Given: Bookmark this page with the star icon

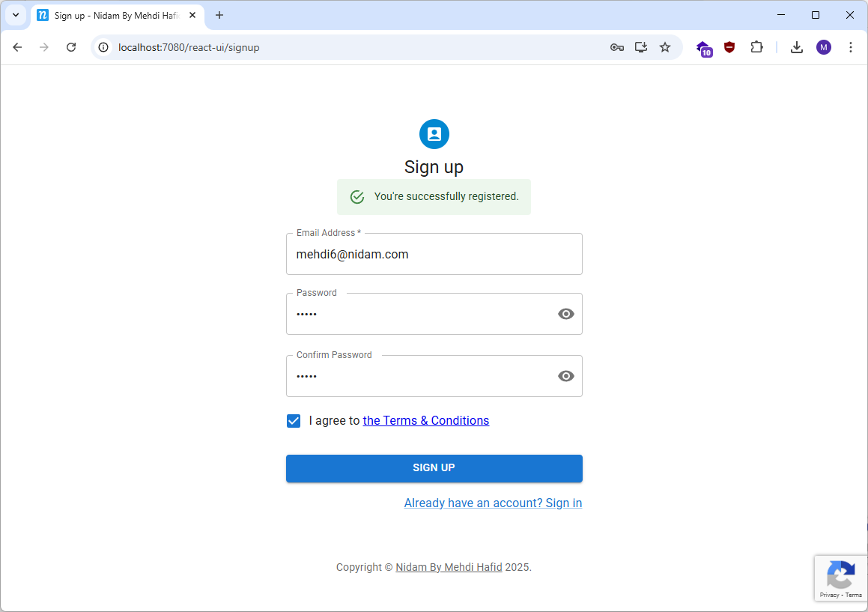Looking at the screenshot, I should click(664, 47).
